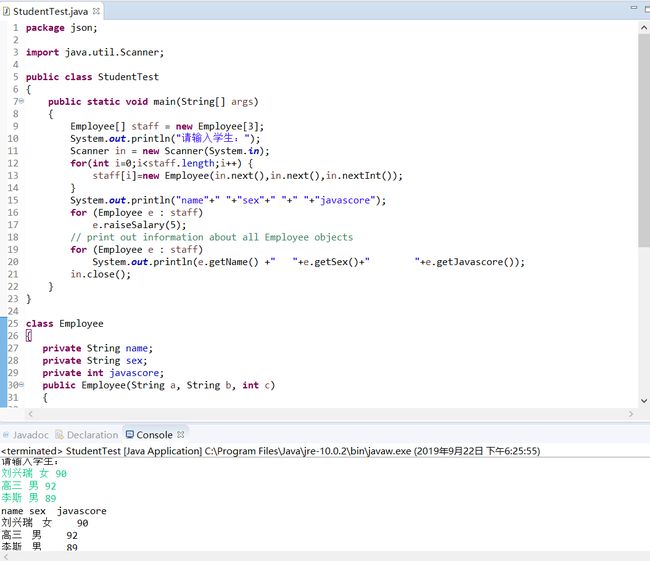The image size is (650, 561).
Task: Click class name 'StudentTest' in the code
Action: (128, 77)
